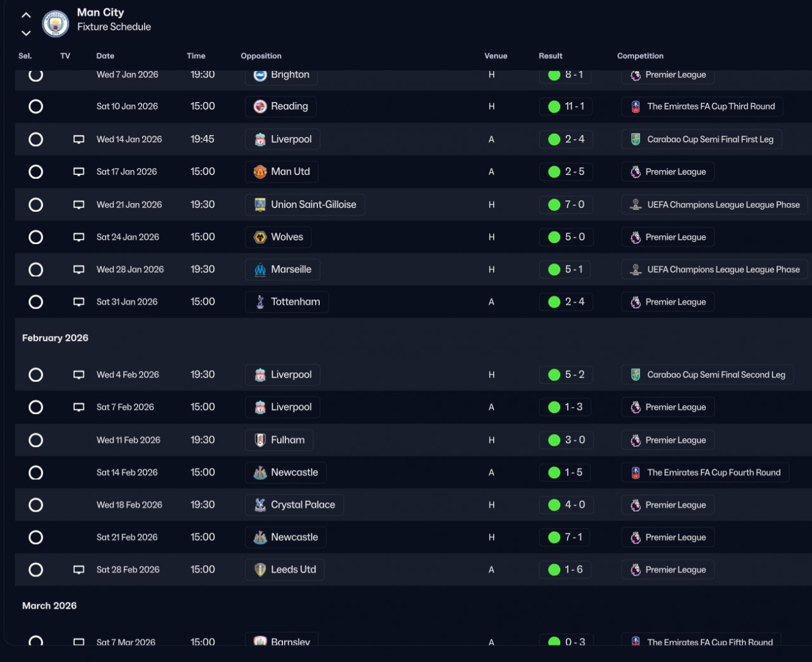Screen dimensions: 812x662
Task: Go to next team with down chevron
Action: click(x=26, y=33)
